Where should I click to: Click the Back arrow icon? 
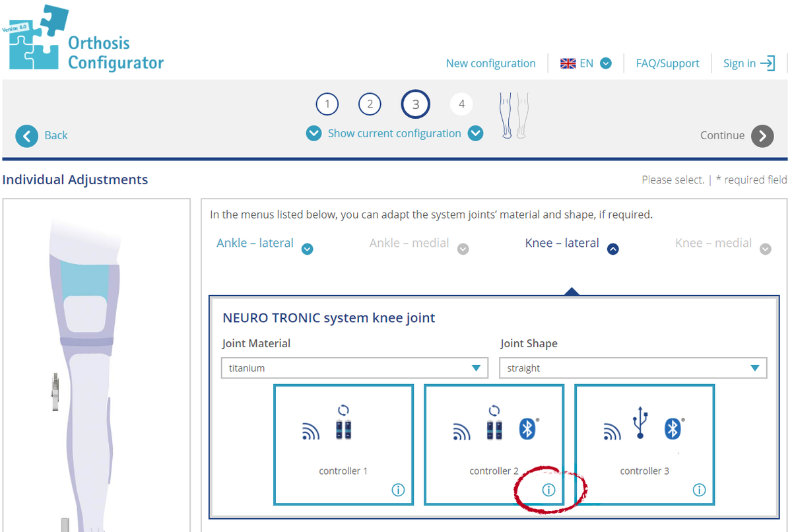pyautogui.click(x=26, y=135)
